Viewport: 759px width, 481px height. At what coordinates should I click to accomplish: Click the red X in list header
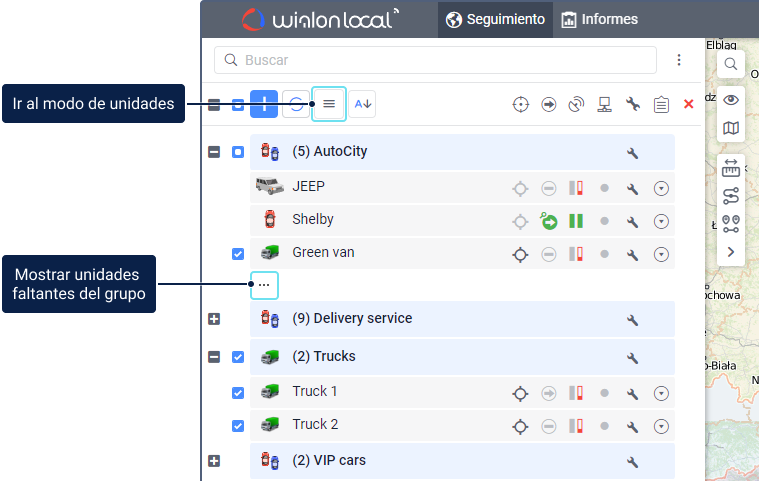tap(688, 104)
